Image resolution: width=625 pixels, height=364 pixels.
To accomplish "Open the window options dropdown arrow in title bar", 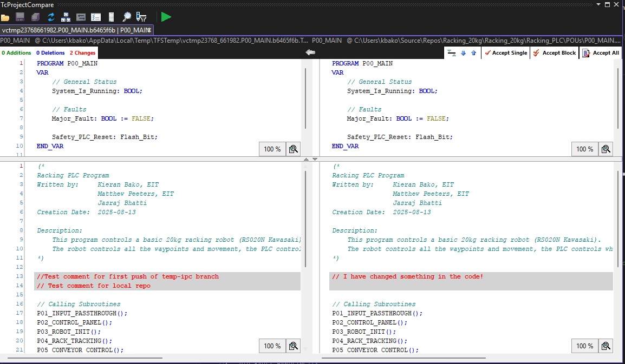I will [598, 4].
